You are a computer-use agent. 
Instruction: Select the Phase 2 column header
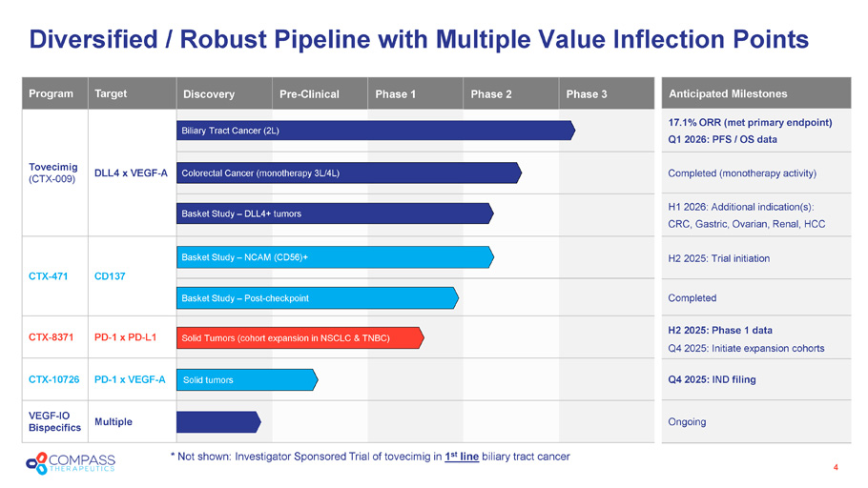pyautogui.click(x=491, y=94)
